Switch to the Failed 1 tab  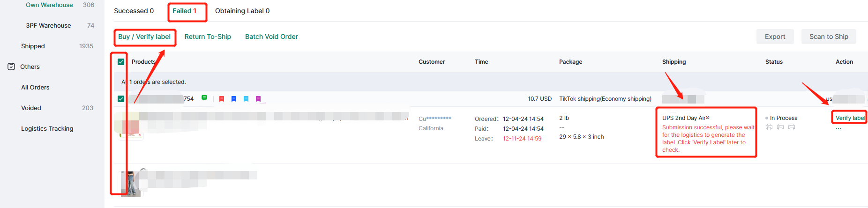(x=184, y=11)
